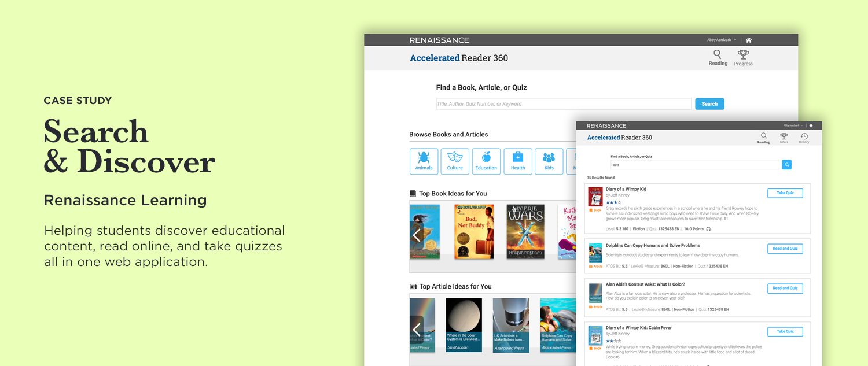The width and height of the screenshot is (868, 366).
Task: Read and Quiz Alan Alda's Contest article
Action: point(785,288)
